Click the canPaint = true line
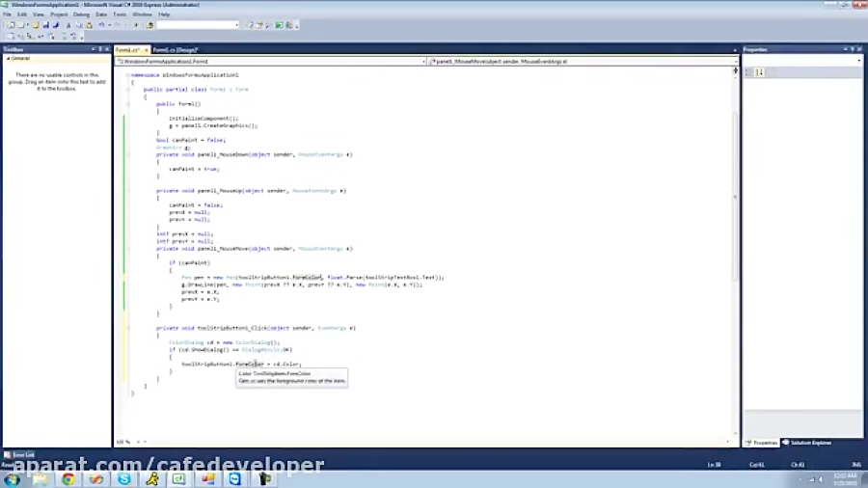Screen dimensions: 868x488 (194, 169)
